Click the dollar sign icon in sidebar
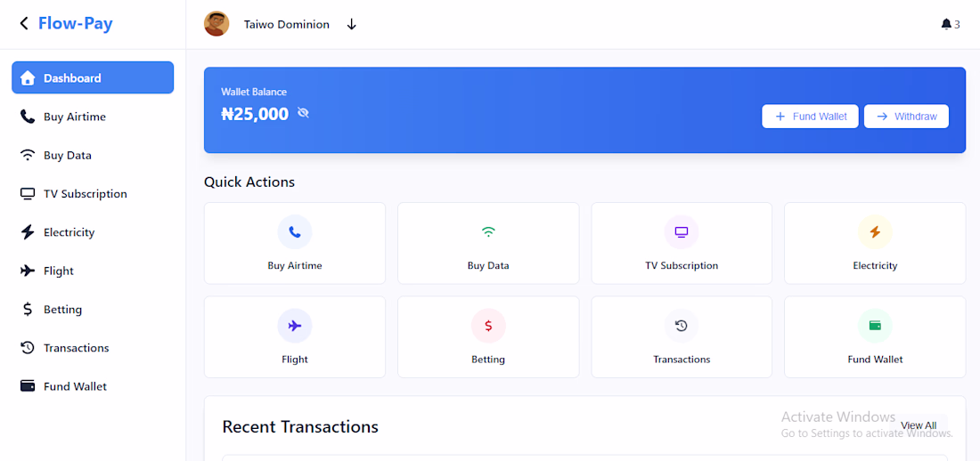Screen dimensions: 980x461 click(x=28, y=309)
